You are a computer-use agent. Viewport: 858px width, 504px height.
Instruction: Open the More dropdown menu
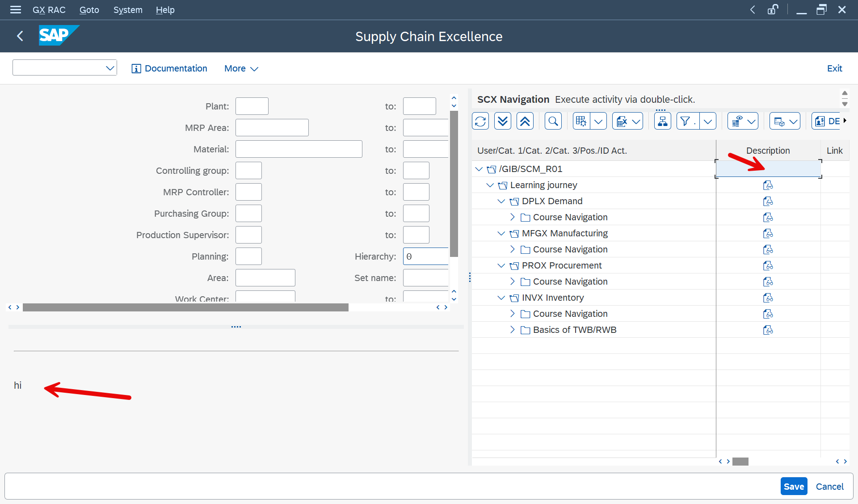tap(241, 68)
